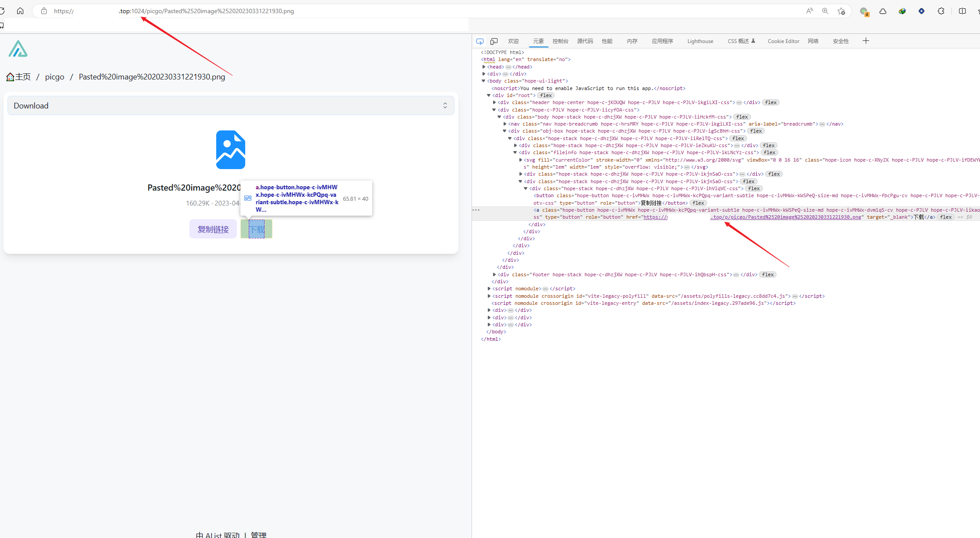Viewport: 980px width, 538px height.
Task: Click the read aloud icon in address bar
Action: (809, 11)
